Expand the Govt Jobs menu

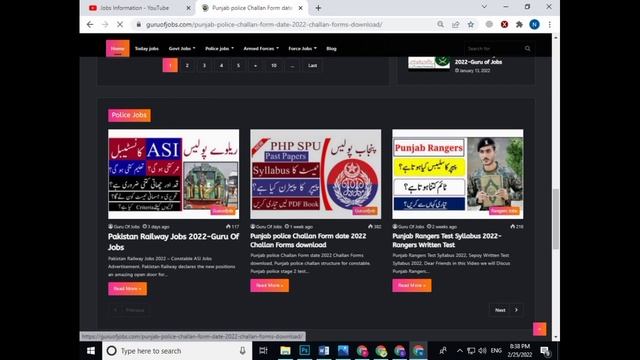182,49
